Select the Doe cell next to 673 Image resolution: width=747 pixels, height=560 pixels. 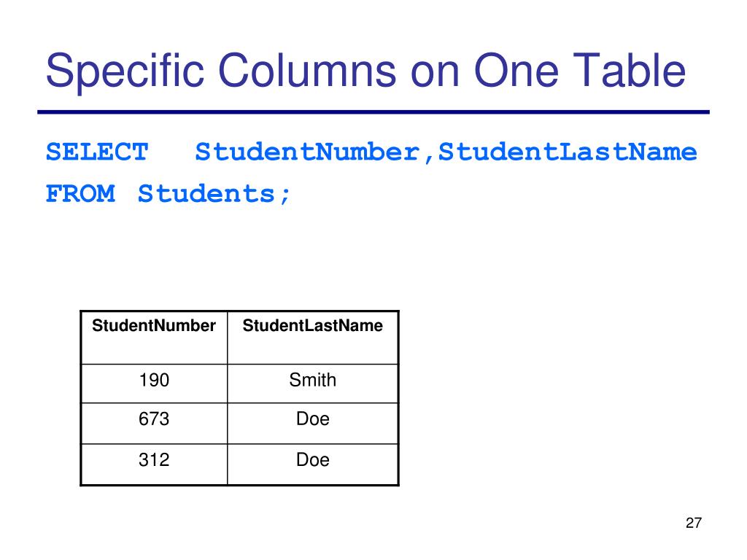312,424
